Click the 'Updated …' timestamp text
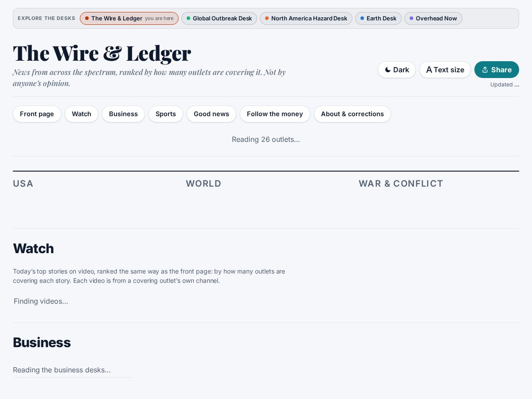The width and height of the screenshot is (532, 399). (505, 84)
